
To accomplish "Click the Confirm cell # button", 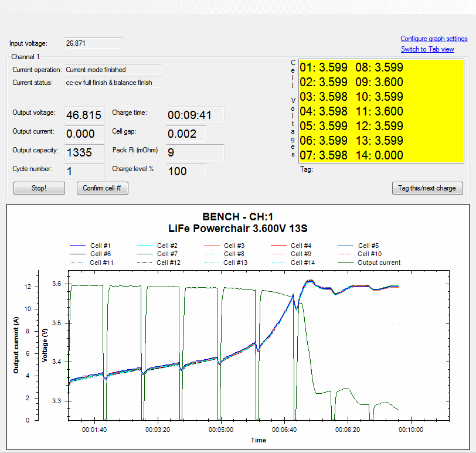I will tap(102, 188).
